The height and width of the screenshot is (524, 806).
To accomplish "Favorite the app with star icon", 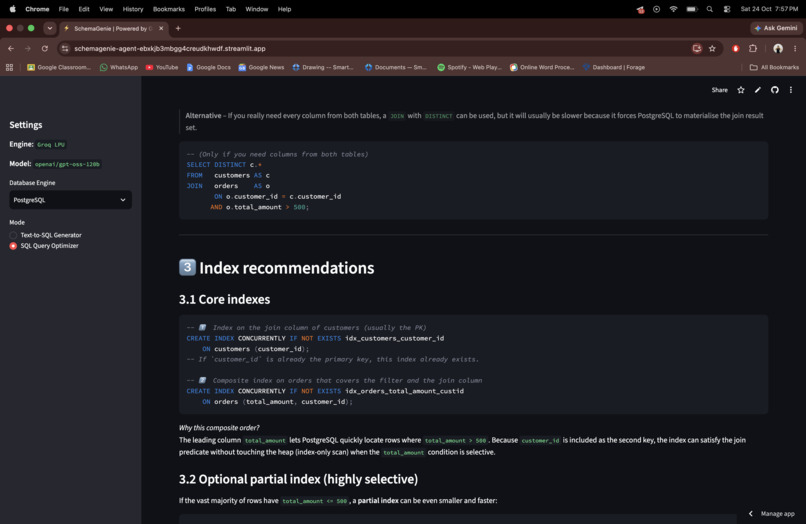I will pyautogui.click(x=741, y=90).
